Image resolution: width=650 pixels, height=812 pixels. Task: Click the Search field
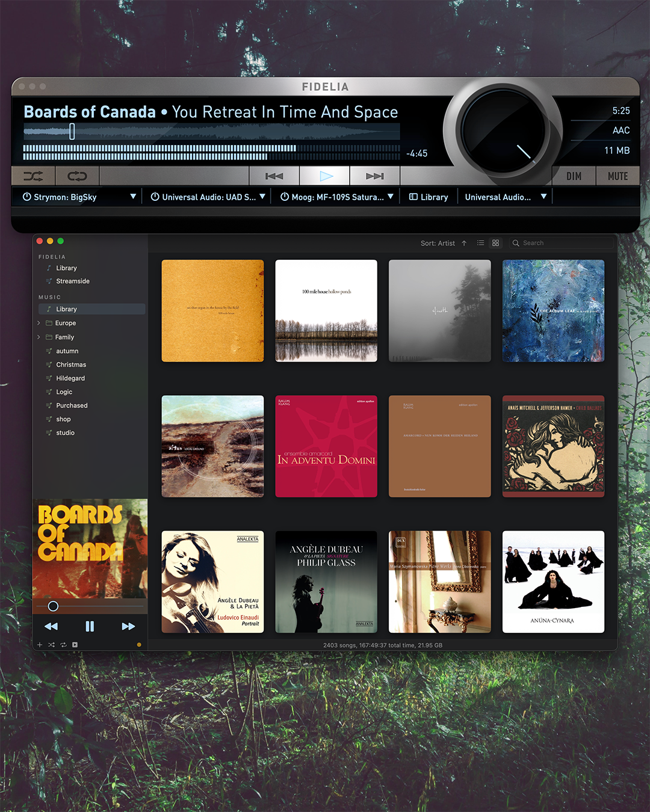[562, 243]
